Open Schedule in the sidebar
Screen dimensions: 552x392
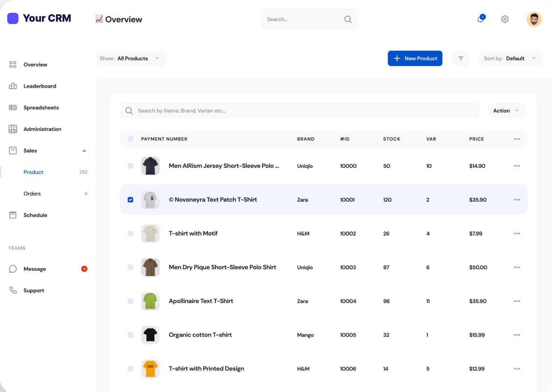pos(35,215)
